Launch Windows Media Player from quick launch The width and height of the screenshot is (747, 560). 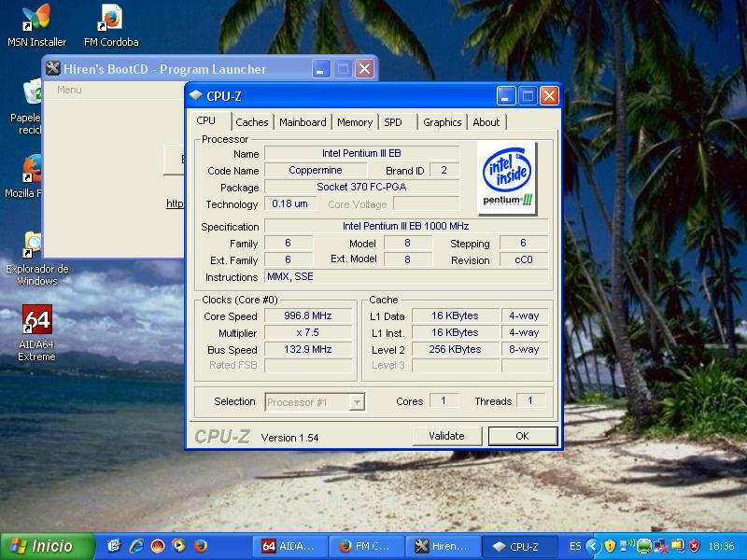pos(179,546)
